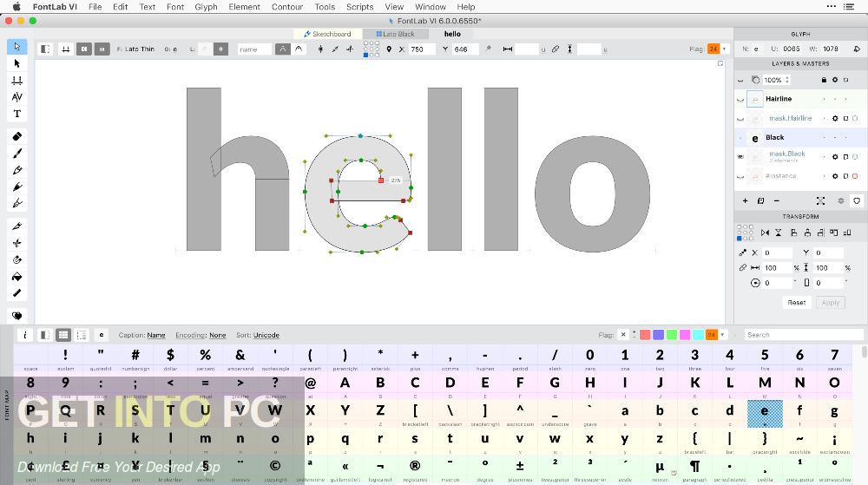
Task: Open the Scripts menu
Action: tap(360, 7)
